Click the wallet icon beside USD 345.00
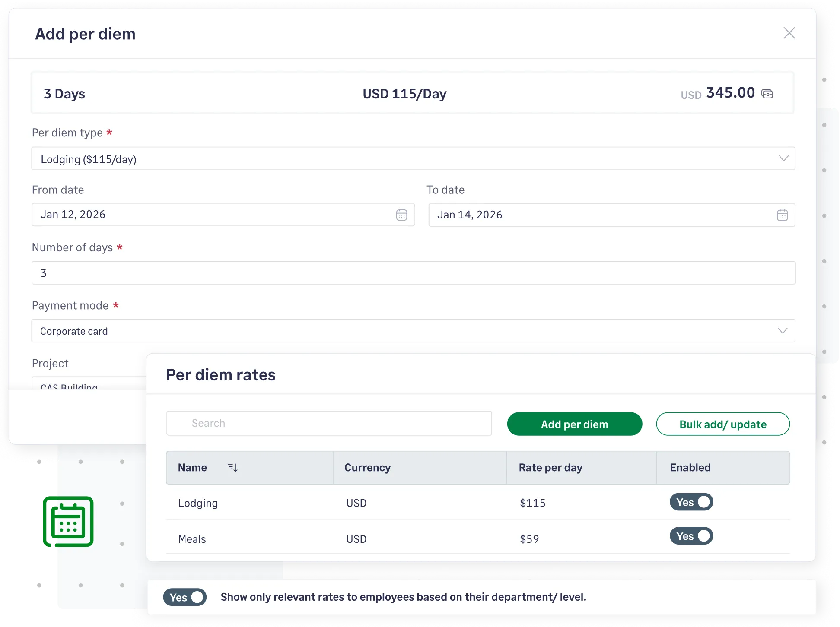Viewport: 840px width, 627px height. (x=767, y=93)
